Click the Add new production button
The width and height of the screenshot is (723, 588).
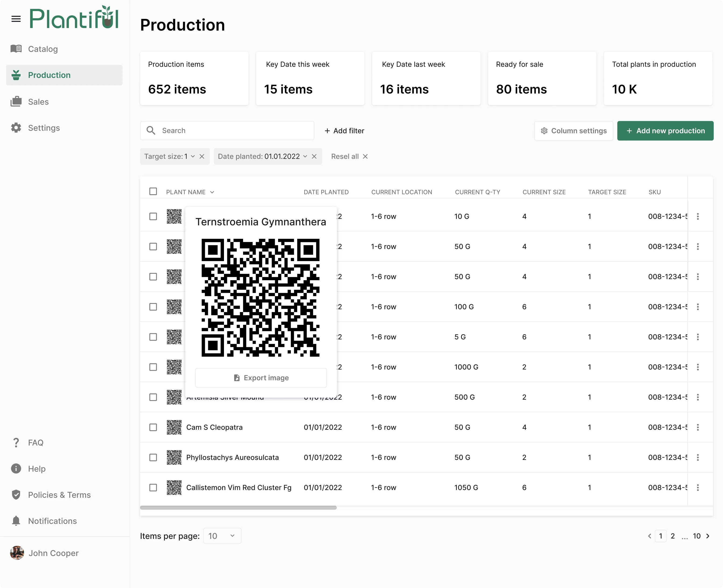(x=665, y=131)
